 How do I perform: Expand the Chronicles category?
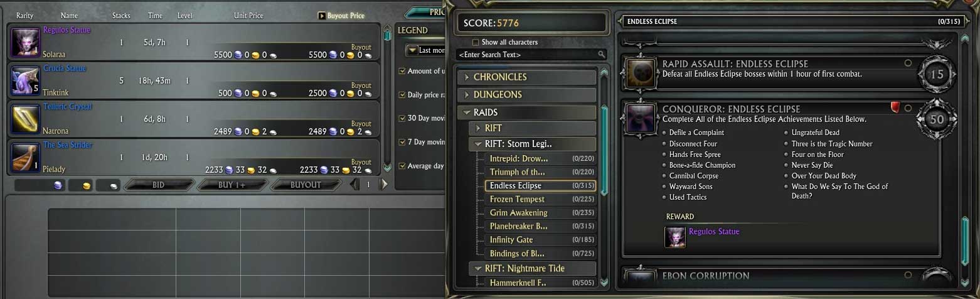[x=527, y=77]
